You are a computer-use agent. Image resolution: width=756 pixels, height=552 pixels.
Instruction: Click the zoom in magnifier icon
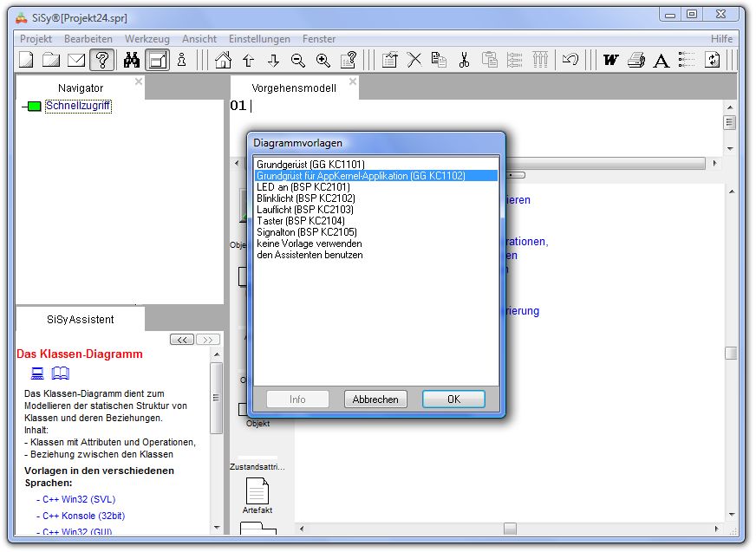click(323, 60)
